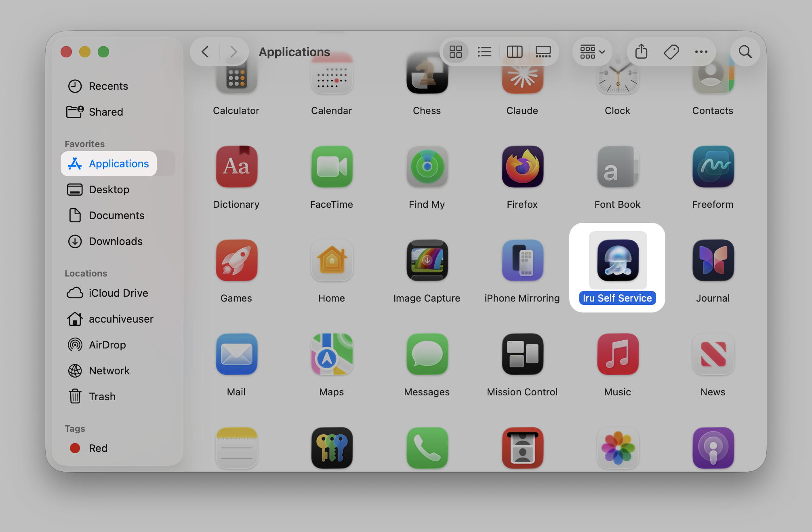Select the Find My app icon

click(x=427, y=167)
